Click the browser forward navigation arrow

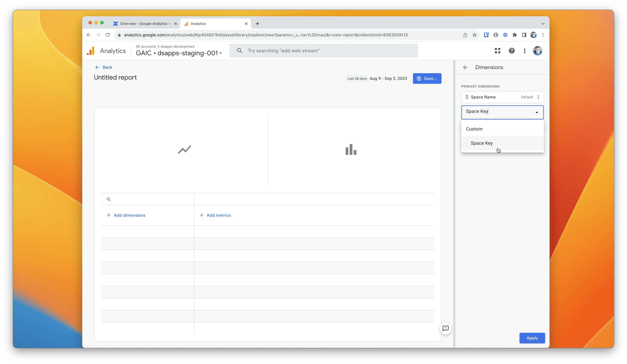[x=98, y=35]
